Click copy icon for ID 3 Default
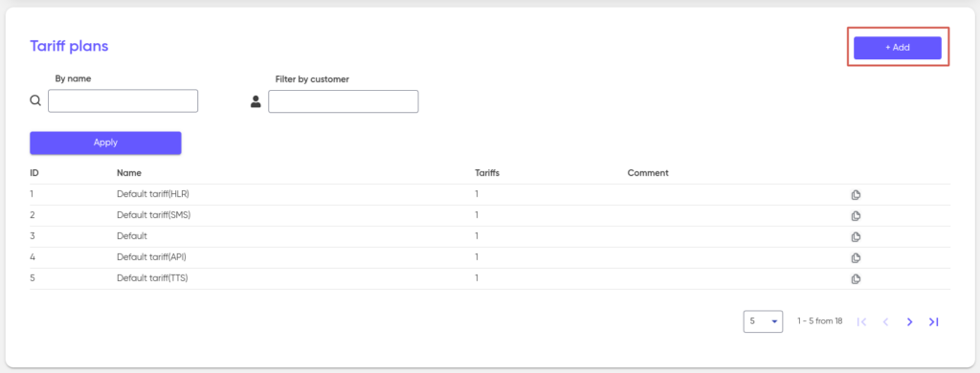 pos(857,237)
